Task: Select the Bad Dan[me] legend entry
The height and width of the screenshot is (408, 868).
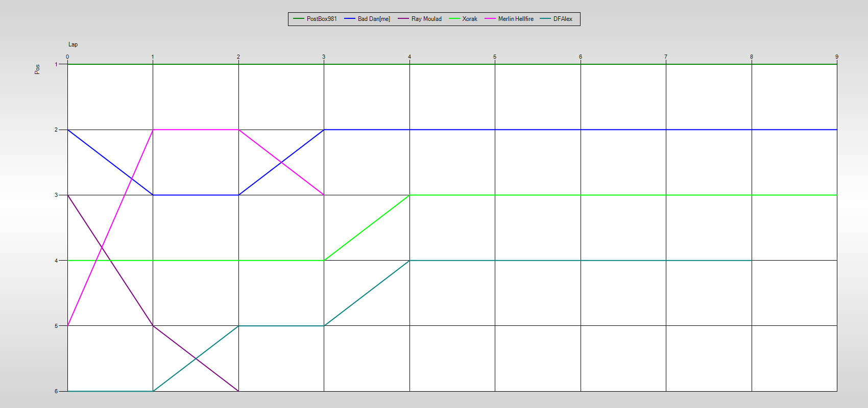Action: coord(374,19)
